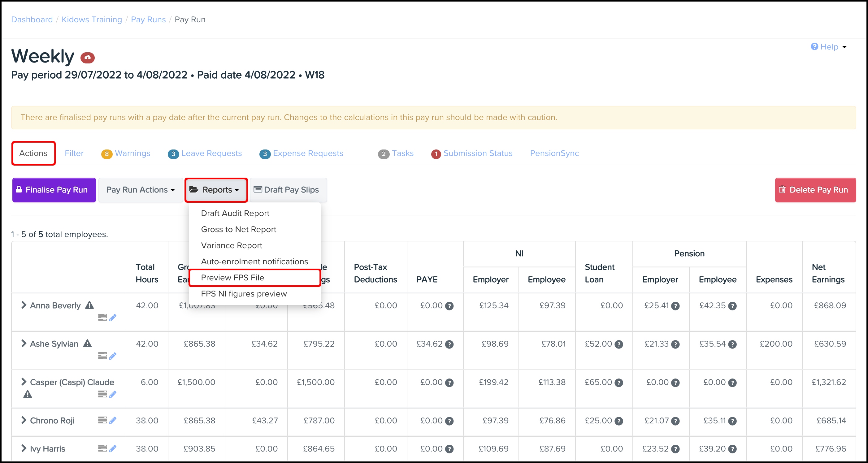Open the Help dropdown menu

point(829,47)
